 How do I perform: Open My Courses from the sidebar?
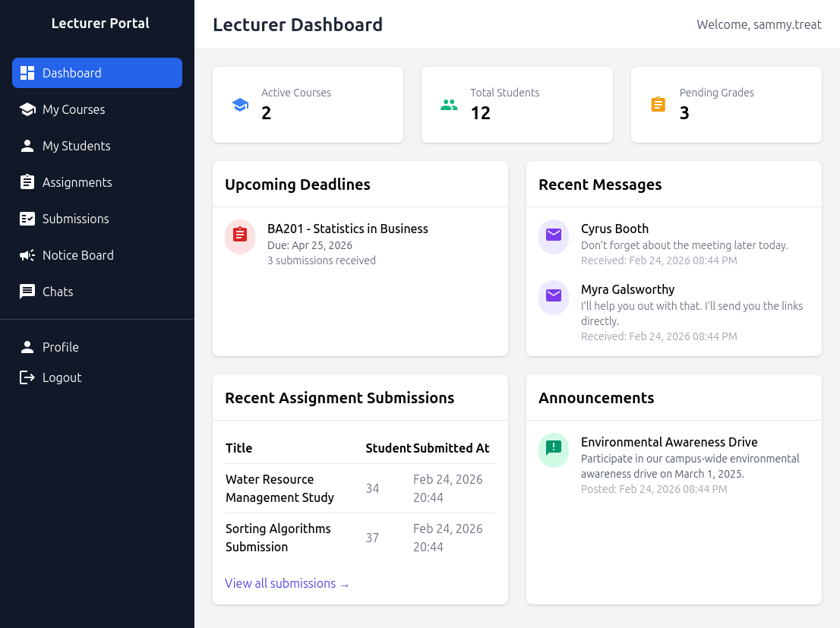click(74, 109)
